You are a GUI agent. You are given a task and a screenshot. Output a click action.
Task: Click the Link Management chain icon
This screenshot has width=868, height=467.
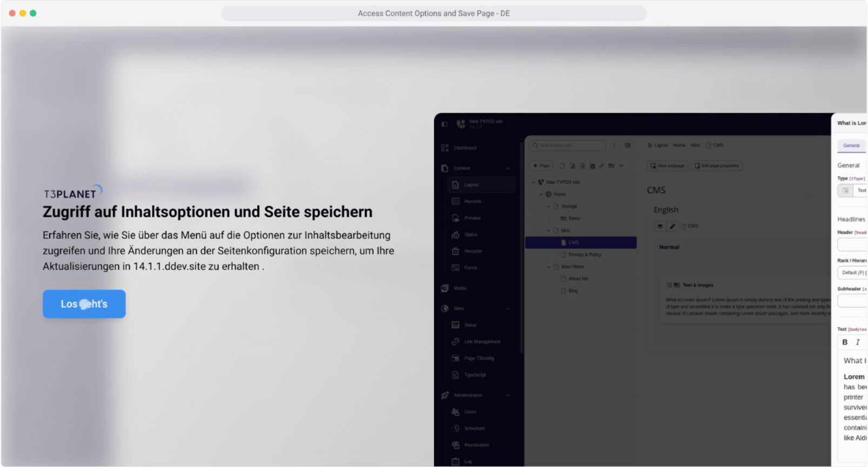click(456, 342)
